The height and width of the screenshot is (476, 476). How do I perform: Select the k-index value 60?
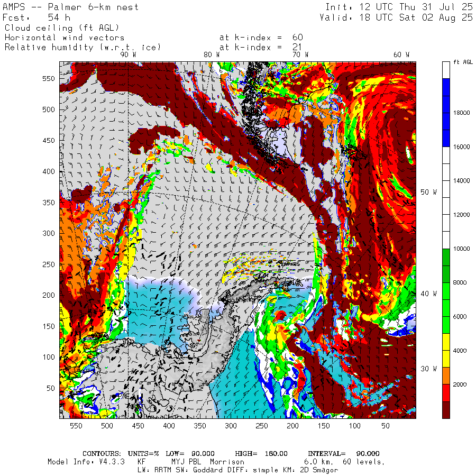(297, 38)
